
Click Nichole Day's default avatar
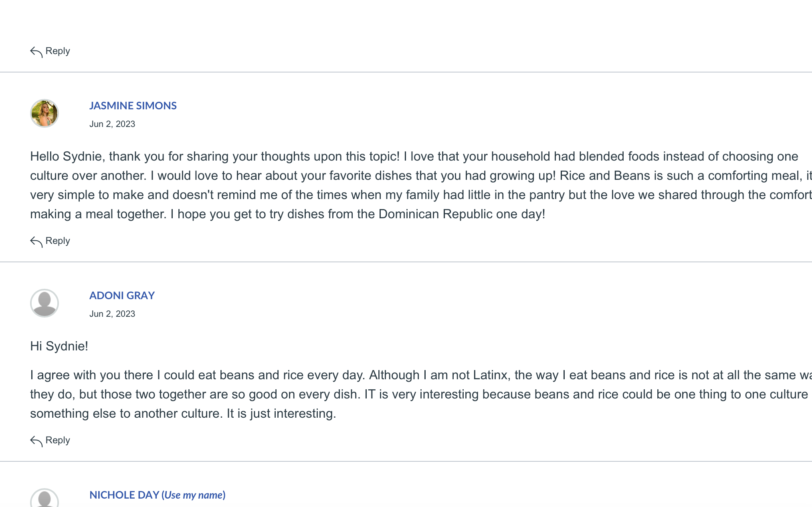(44, 498)
